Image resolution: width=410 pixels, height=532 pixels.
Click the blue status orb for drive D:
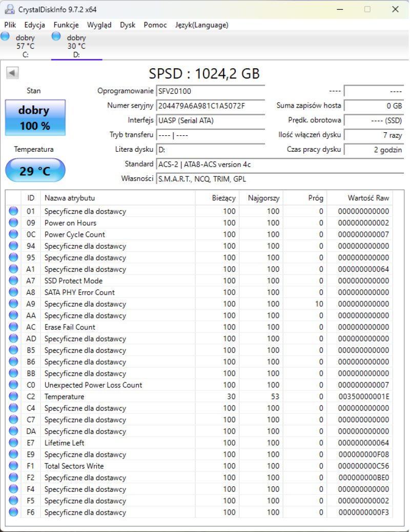click(56, 36)
